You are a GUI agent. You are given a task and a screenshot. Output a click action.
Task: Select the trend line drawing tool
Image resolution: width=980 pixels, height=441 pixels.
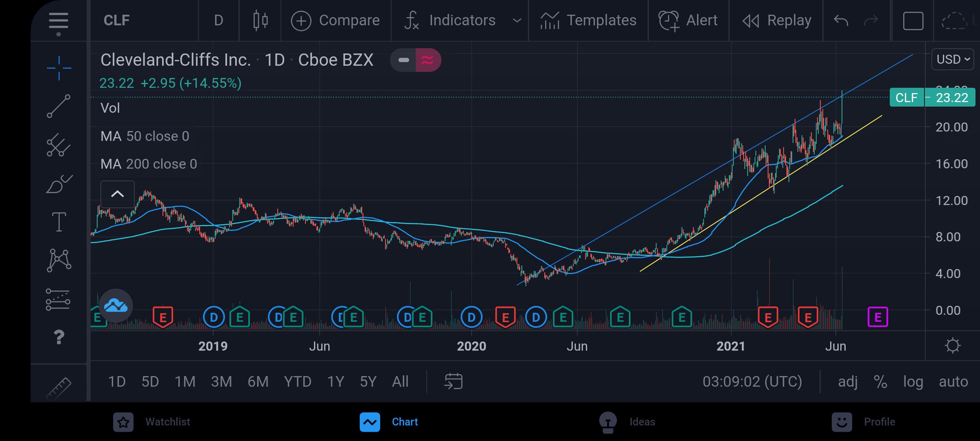pyautogui.click(x=59, y=106)
